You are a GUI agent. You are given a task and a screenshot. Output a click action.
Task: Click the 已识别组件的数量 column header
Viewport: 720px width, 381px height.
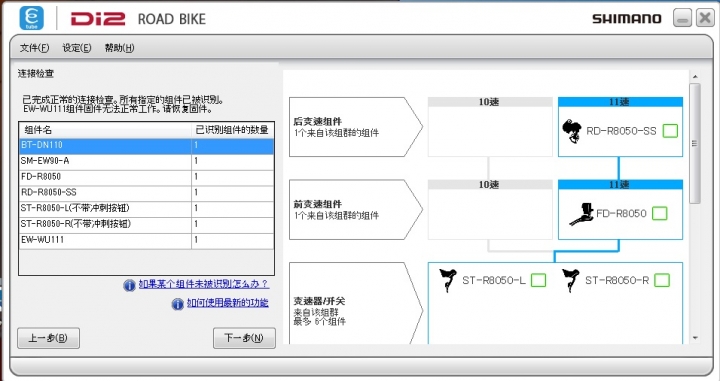pos(232,130)
